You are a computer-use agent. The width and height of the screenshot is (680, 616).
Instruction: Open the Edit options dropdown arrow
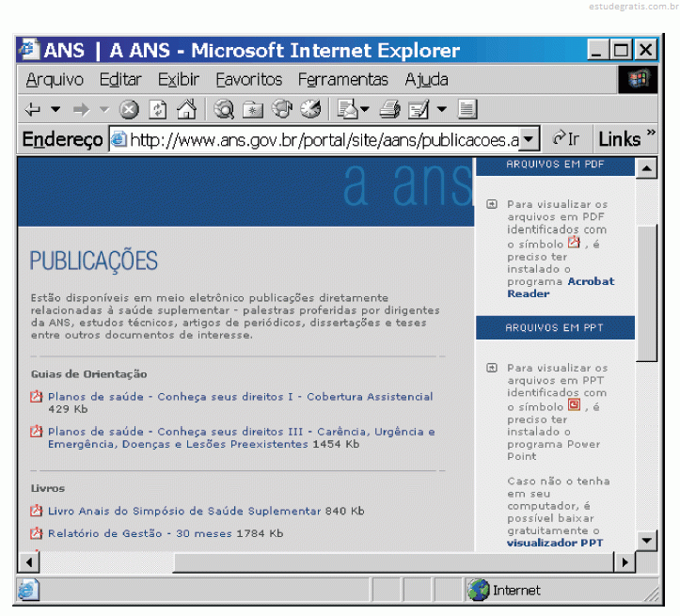441,109
